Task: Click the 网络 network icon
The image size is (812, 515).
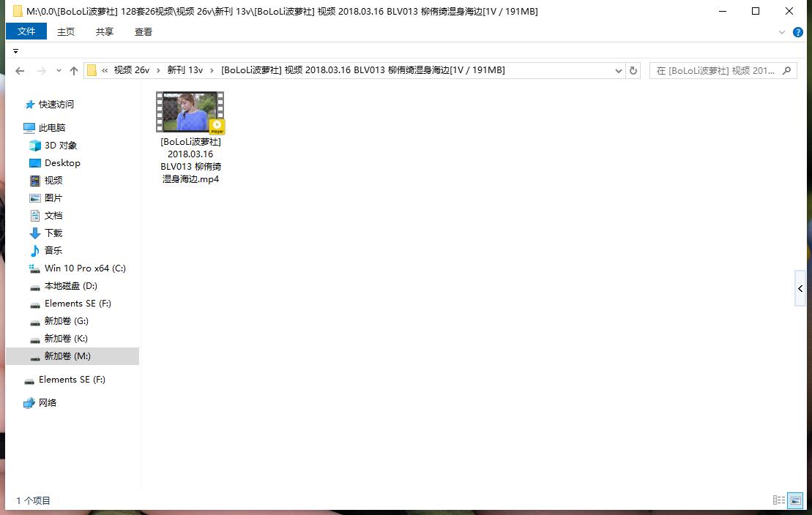Action: (29, 403)
